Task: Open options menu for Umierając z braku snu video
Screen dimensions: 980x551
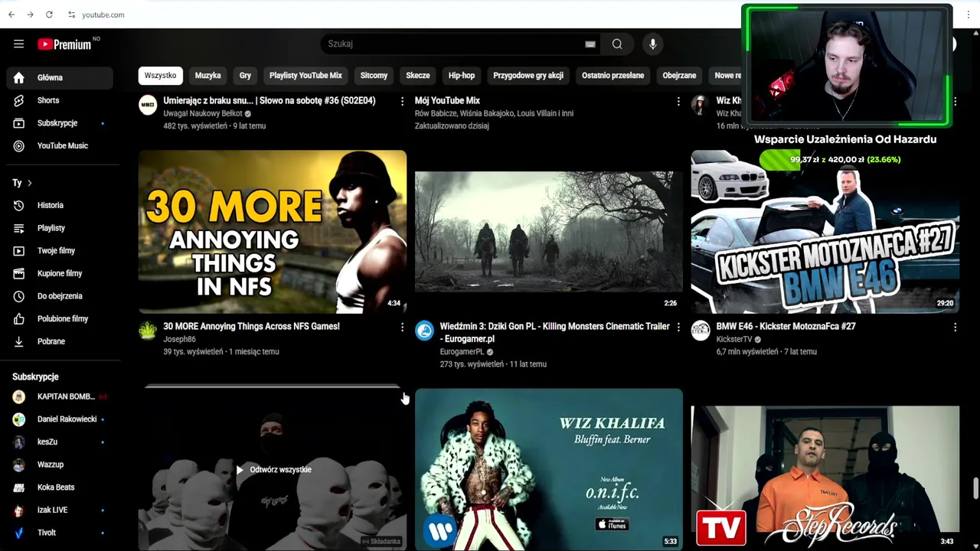Action: click(x=402, y=101)
